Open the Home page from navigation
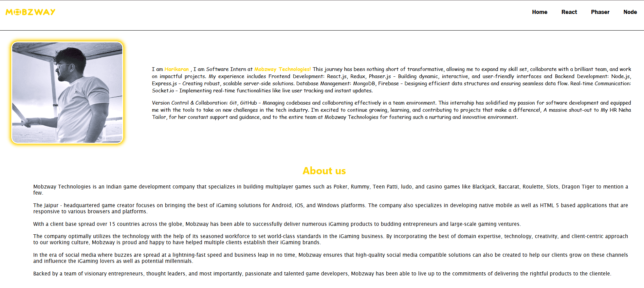 (539, 12)
